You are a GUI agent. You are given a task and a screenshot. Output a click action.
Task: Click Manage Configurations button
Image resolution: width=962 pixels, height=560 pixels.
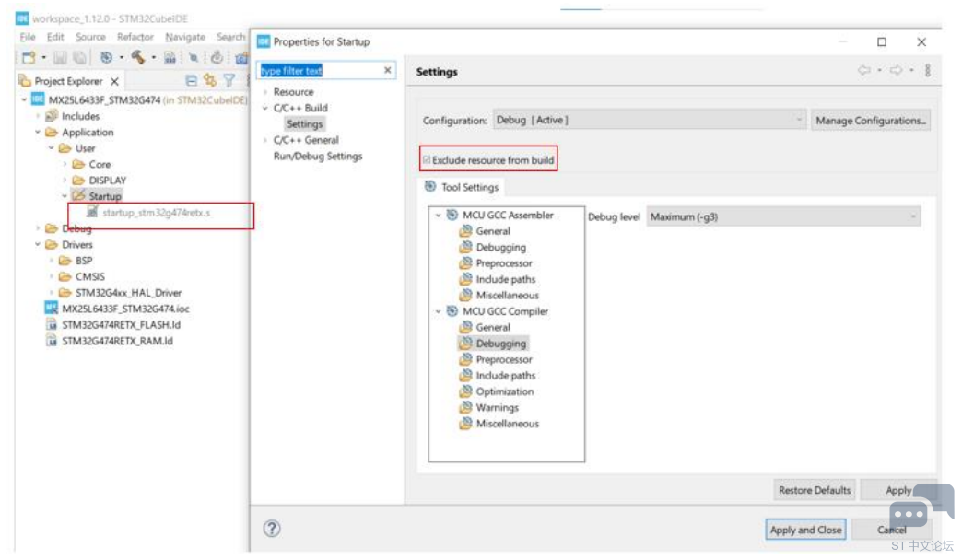coord(871,121)
